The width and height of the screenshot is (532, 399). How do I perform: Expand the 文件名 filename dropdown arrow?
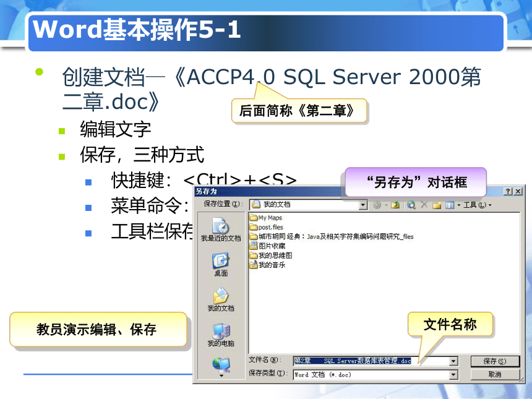click(453, 361)
